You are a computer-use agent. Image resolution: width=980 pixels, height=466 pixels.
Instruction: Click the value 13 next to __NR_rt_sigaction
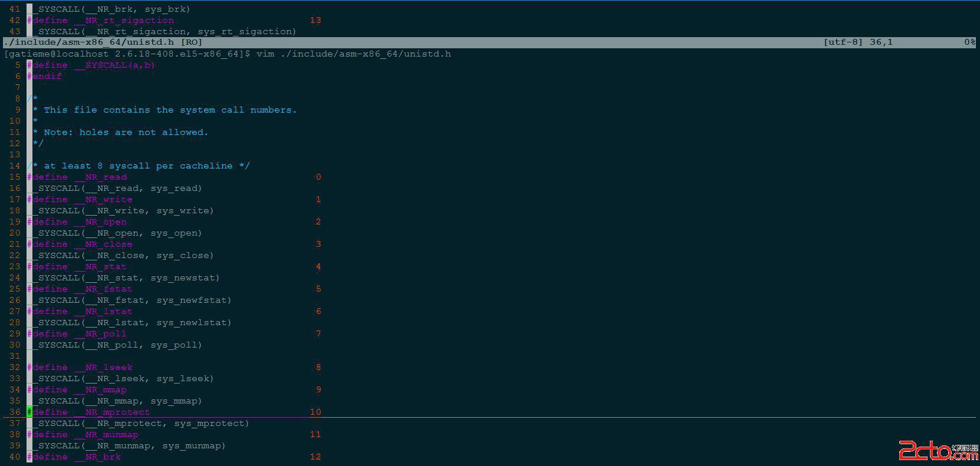[x=315, y=20]
